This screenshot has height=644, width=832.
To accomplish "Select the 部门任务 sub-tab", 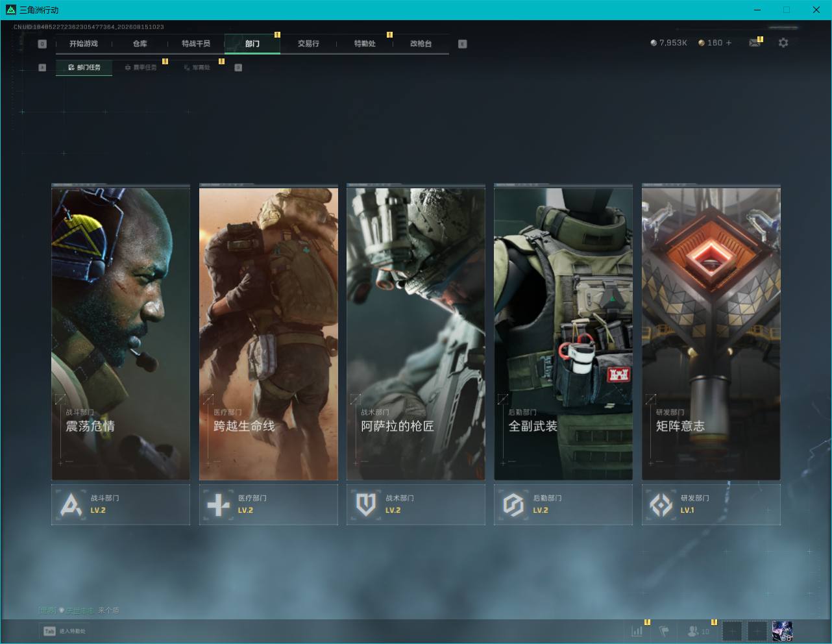I will [x=84, y=68].
